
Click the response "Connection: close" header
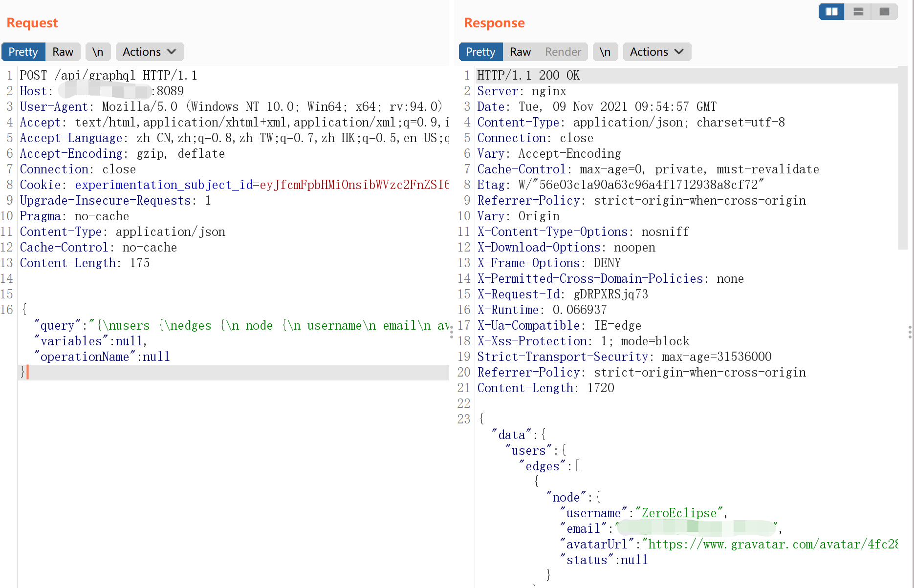[535, 138]
